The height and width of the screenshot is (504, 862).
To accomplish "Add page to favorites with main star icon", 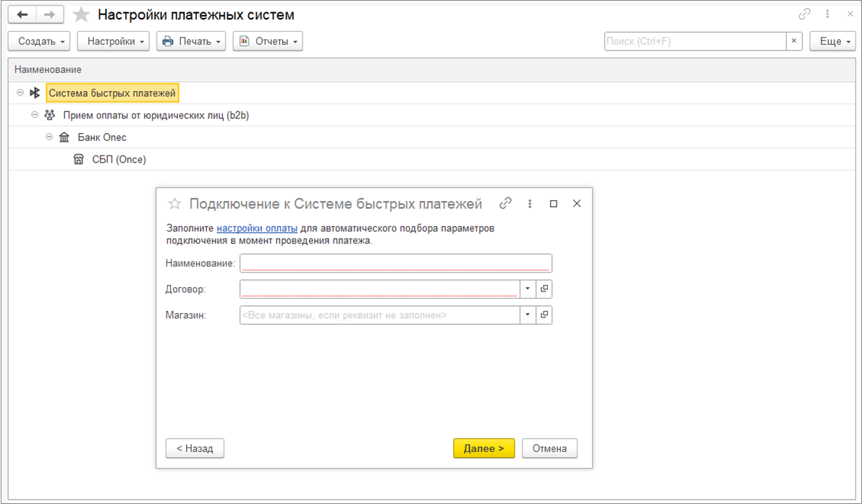I will point(82,14).
